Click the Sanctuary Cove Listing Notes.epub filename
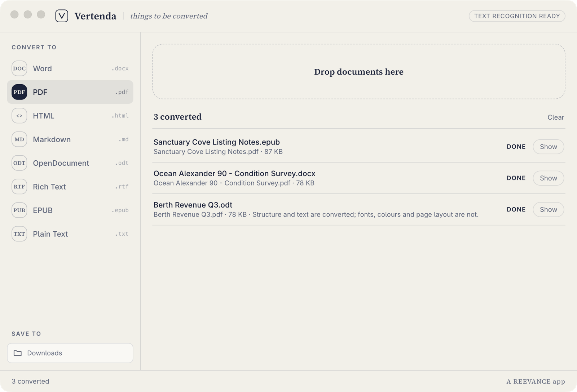577x392 pixels. click(x=216, y=142)
